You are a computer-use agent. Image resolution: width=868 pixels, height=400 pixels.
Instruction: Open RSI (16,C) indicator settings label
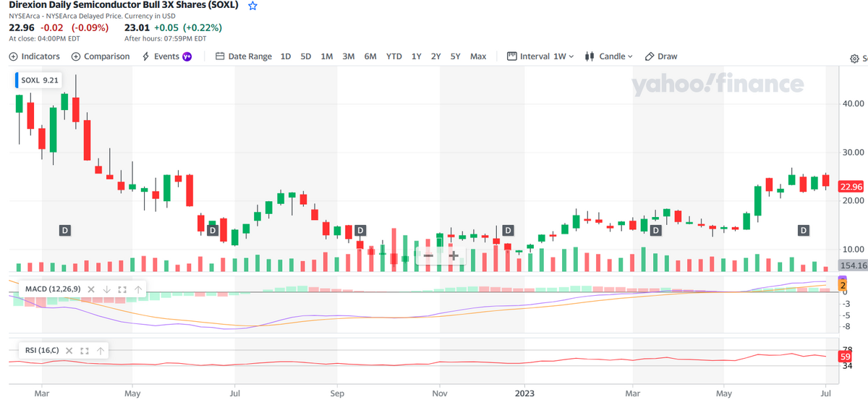pos(42,351)
